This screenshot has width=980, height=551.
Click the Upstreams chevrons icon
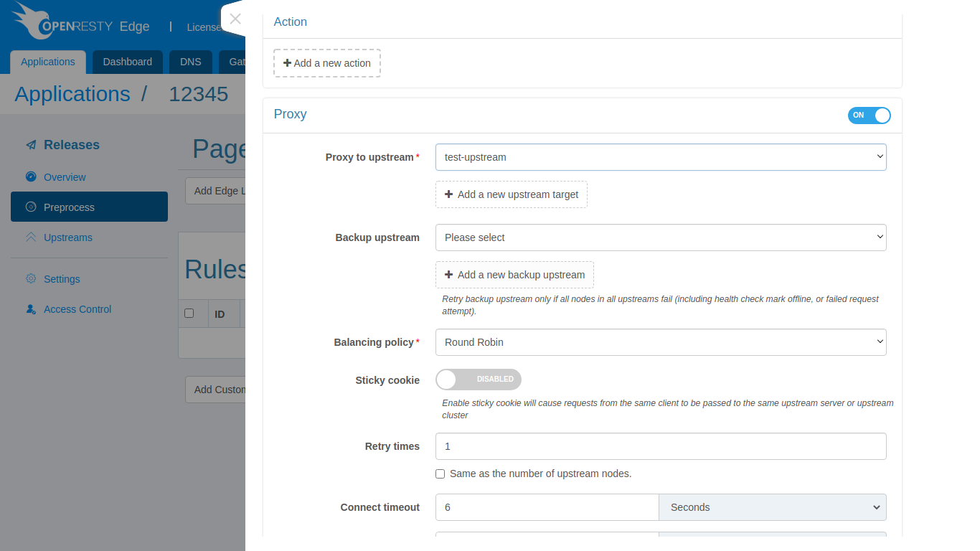pos(31,237)
